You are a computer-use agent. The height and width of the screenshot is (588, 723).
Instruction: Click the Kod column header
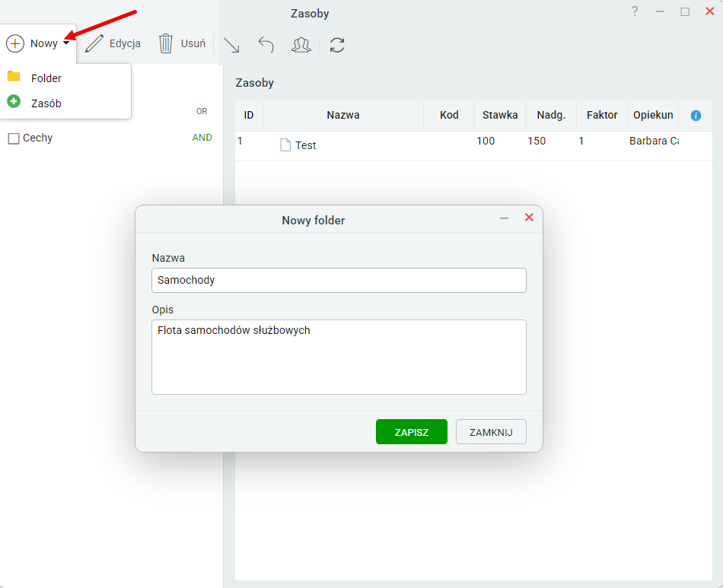click(449, 115)
